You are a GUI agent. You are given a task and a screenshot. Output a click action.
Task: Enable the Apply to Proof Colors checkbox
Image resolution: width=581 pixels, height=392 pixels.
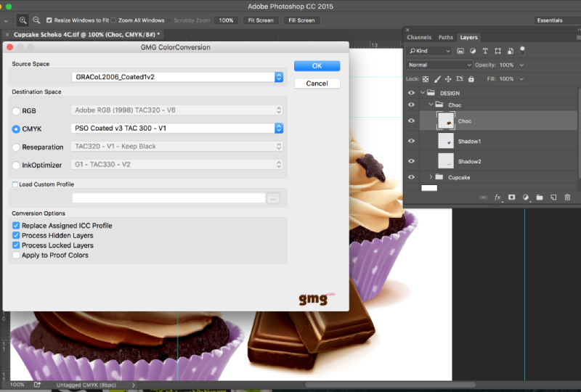point(16,255)
